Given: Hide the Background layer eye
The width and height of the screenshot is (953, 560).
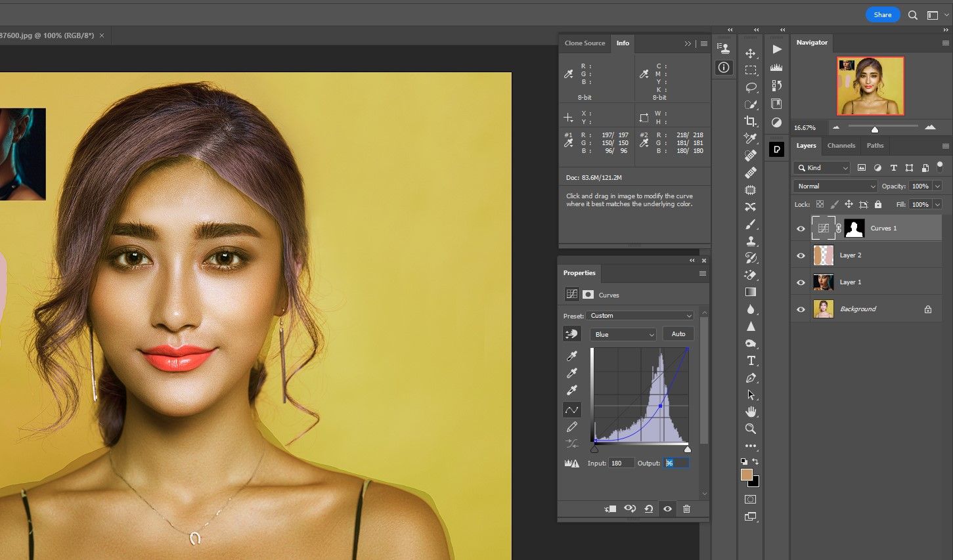Looking at the screenshot, I should (801, 309).
